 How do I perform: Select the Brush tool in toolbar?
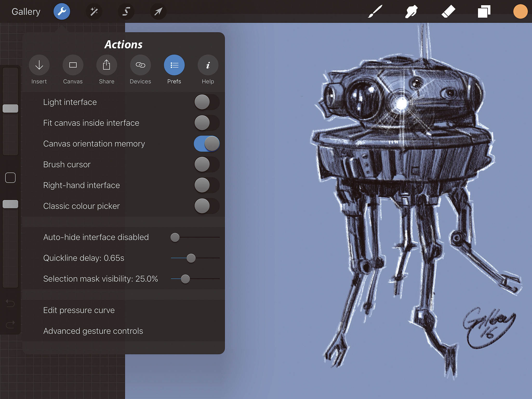coord(374,11)
